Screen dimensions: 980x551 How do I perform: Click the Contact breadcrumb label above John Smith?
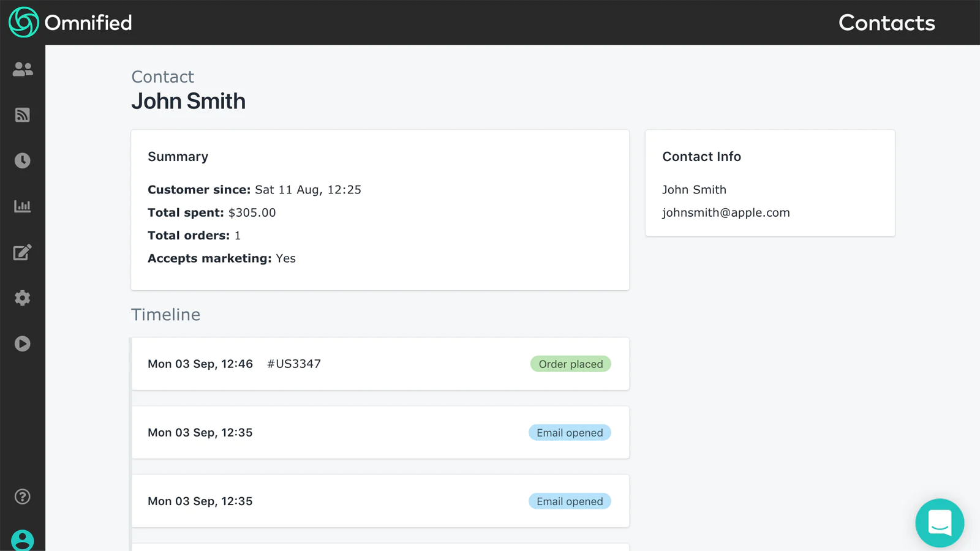(162, 77)
